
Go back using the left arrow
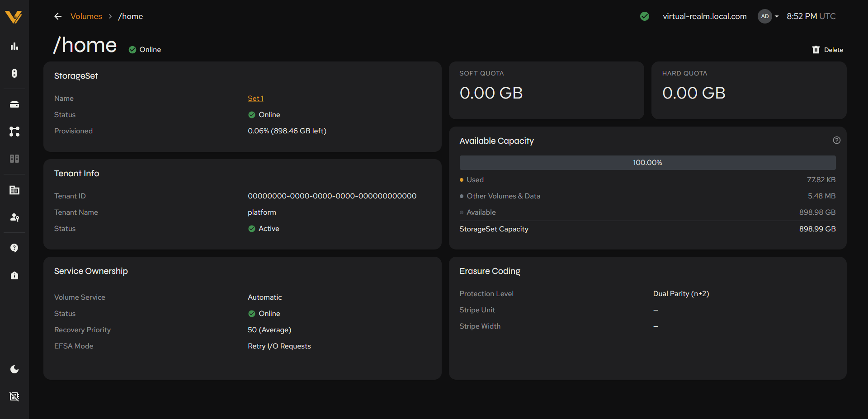pyautogui.click(x=58, y=16)
